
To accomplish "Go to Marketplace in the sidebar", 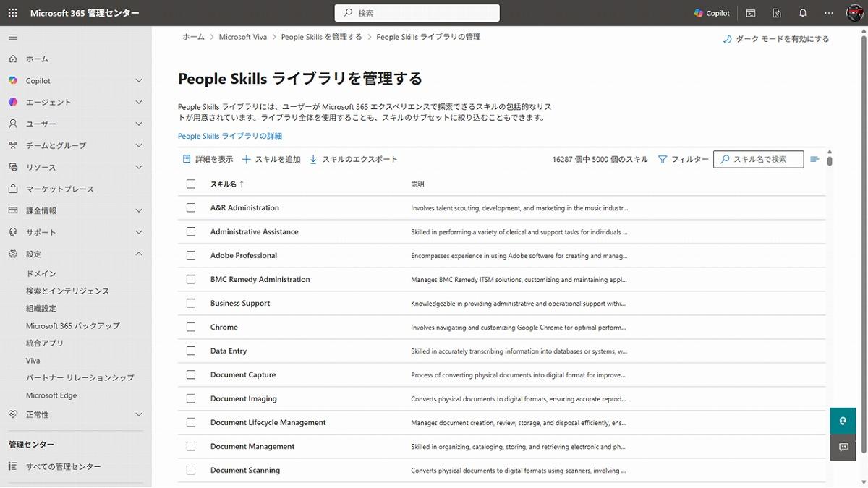I will (x=60, y=189).
